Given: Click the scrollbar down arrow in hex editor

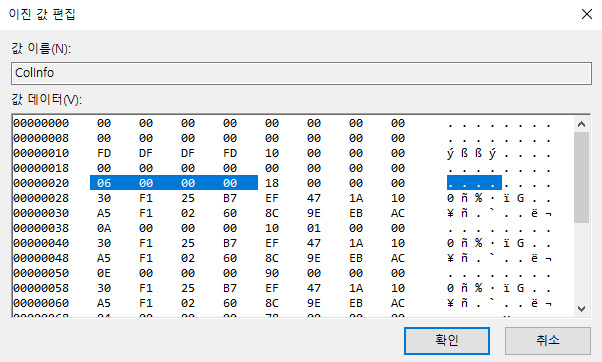Looking at the screenshot, I should pos(581,309).
